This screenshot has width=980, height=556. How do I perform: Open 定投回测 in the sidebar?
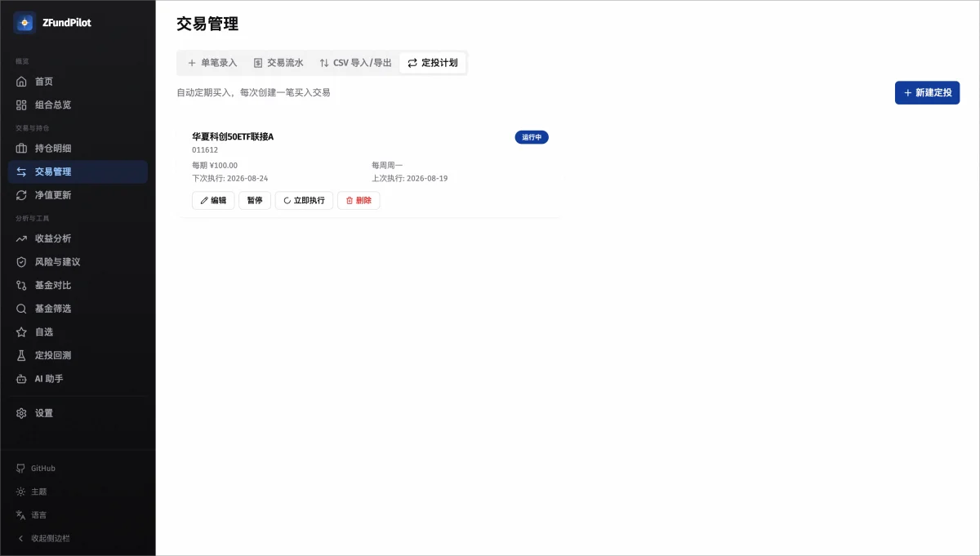pyautogui.click(x=78, y=355)
